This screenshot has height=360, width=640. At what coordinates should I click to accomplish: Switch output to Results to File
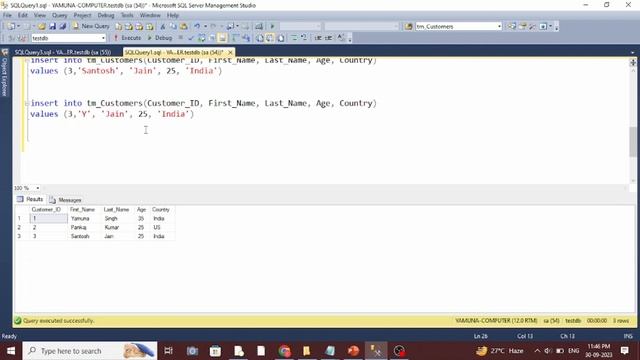pyautogui.click(x=281, y=38)
